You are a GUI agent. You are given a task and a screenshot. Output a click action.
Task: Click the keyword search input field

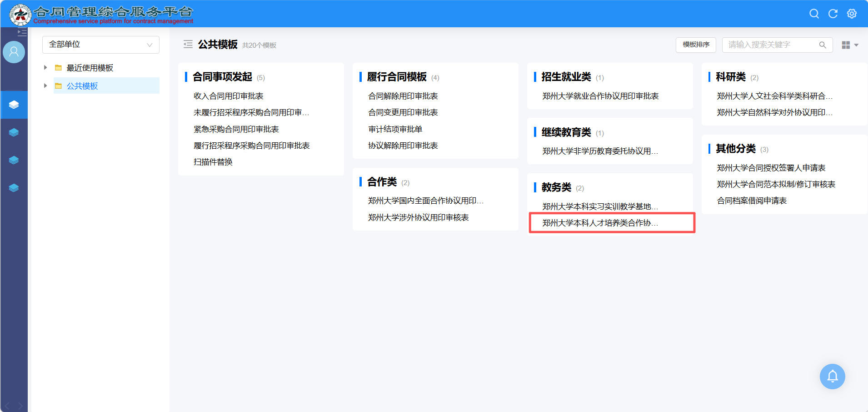pyautogui.click(x=770, y=45)
